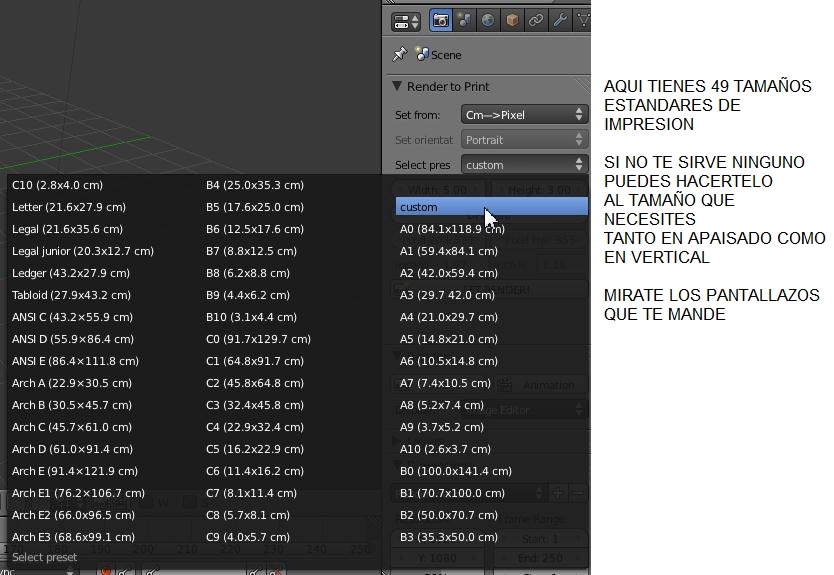Open the World properties globe icon

tap(488, 21)
